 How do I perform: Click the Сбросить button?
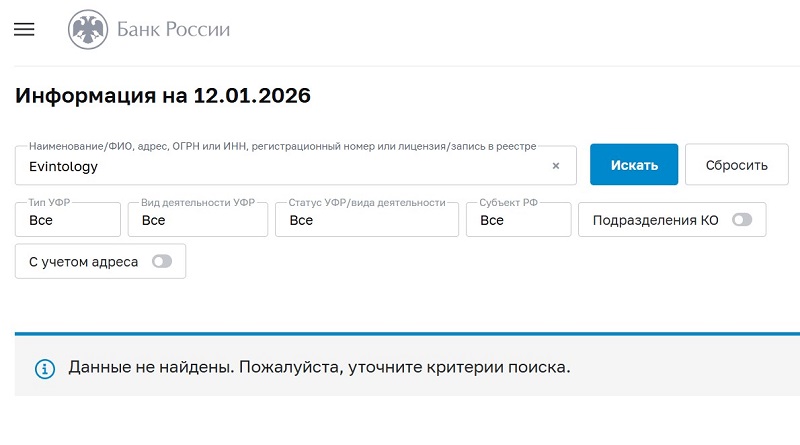pyautogui.click(x=736, y=165)
